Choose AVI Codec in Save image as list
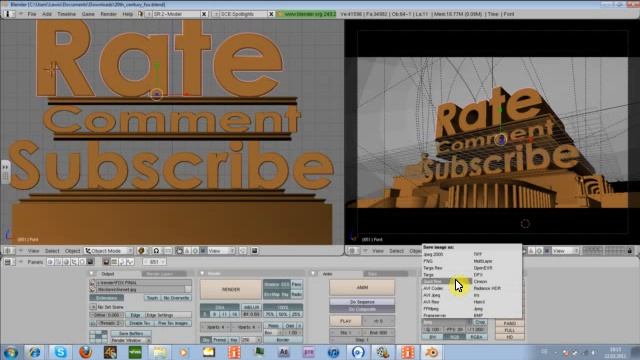 pos(433,288)
